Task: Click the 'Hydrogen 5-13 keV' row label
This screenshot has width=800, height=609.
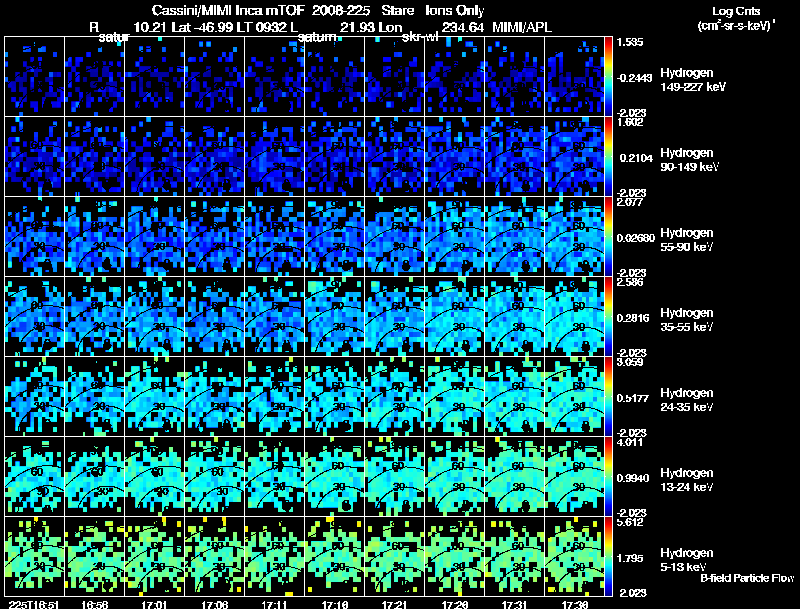Action: point(687,560)
